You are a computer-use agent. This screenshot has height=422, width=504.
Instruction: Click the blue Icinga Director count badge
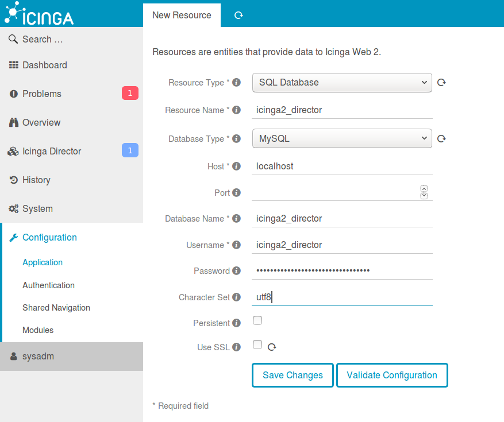coord(130,150)
